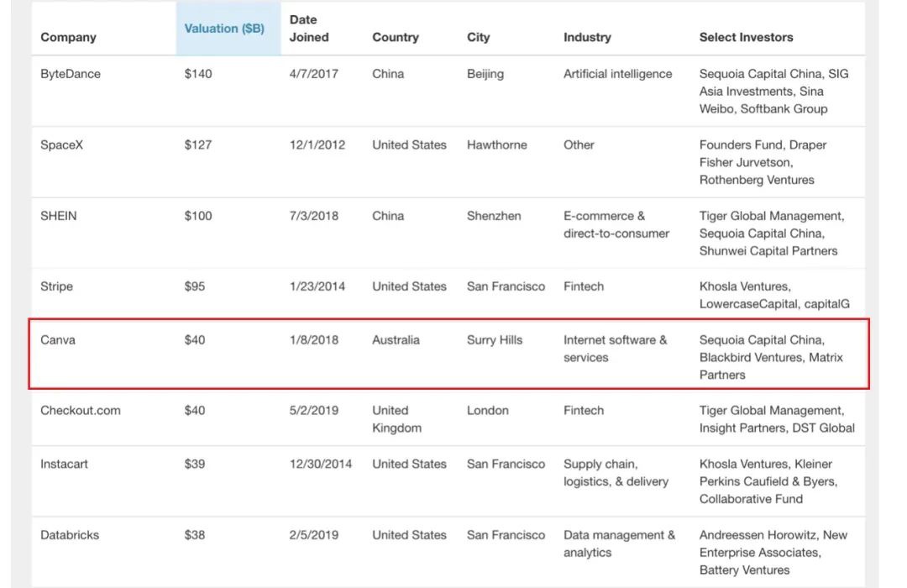Click the Country column header
The width and height of the screenshot is (907, 588).
pyautogui.click(x=395, y=37)
